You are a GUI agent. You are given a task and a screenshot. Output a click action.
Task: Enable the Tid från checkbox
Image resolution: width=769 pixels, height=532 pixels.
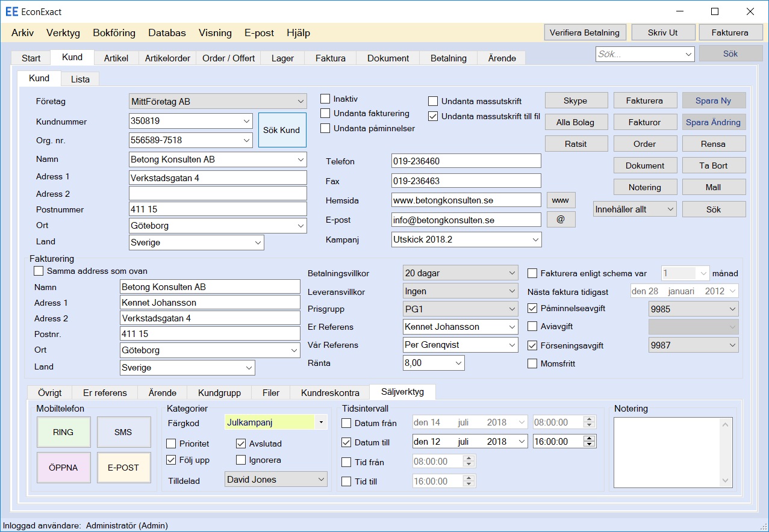[x=346, y=462]
